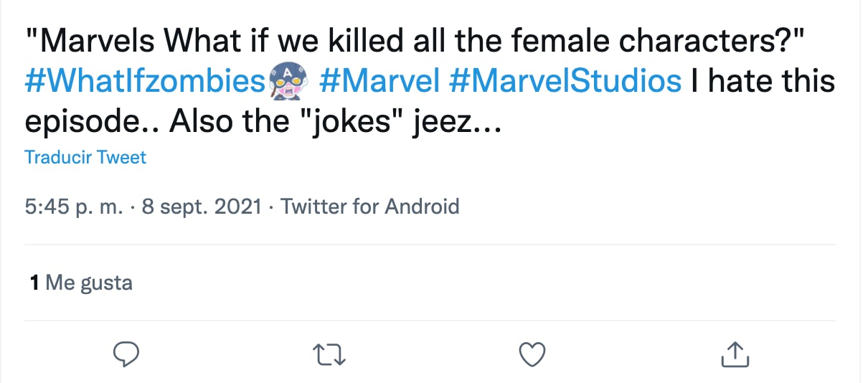The image size is (868, 383).
Task: Visit the #MarvelStudios hashtag
Action: point(565,82)
